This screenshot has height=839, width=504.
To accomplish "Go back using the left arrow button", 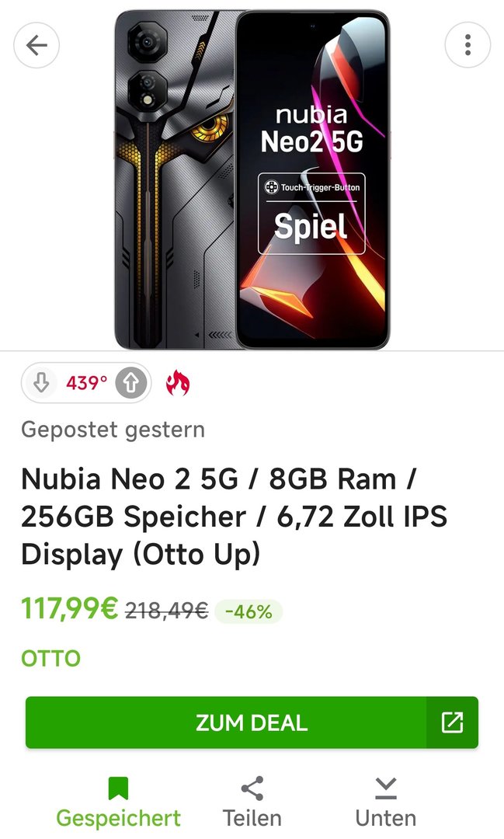I will tap(36, 45).
